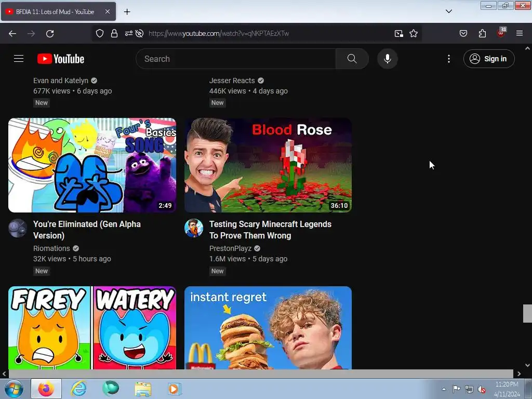Open the Windows Start menu
Viewport: 532px width, 399px height.
tap(14, 389)
